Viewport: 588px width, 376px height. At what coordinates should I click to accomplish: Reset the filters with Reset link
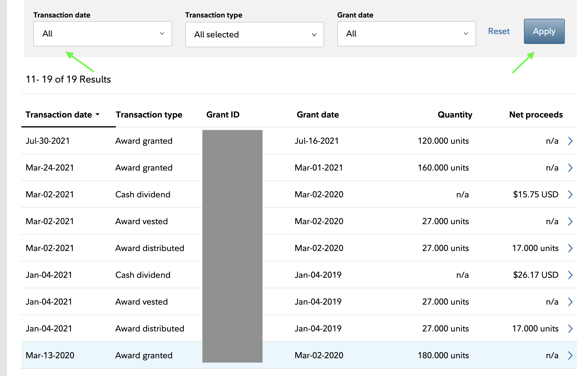click(x=499, y=31)
